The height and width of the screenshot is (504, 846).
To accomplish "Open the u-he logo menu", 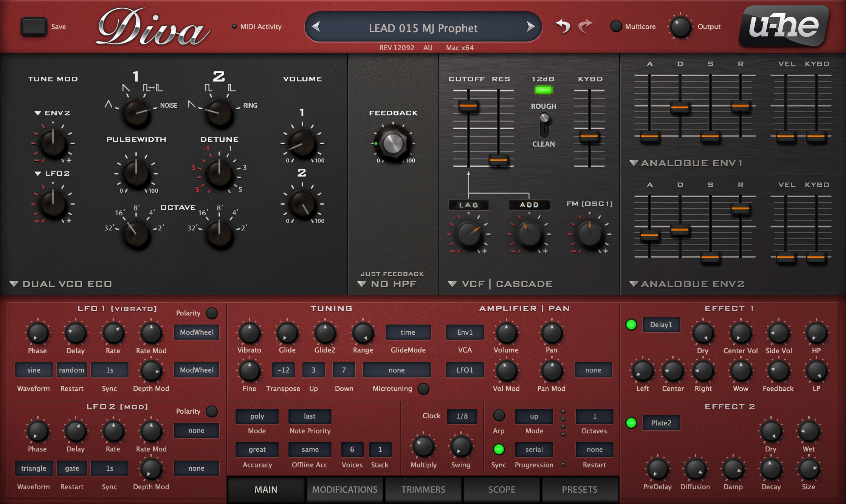I will pyautogui.click(x=784, y=26).
